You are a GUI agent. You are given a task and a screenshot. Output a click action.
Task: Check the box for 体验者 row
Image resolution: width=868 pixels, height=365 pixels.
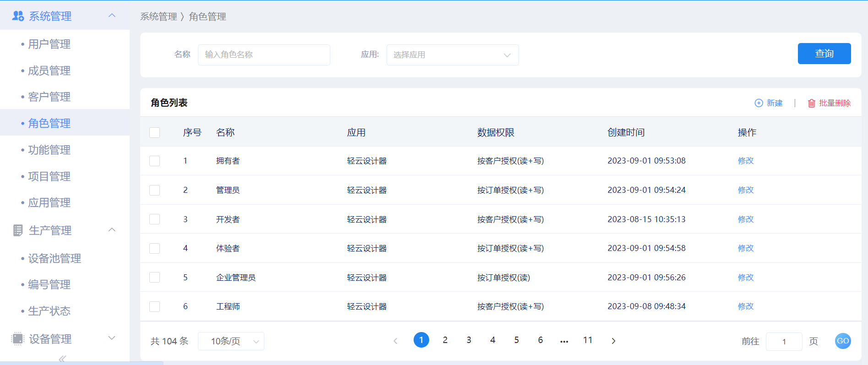[x=155, y=248]
